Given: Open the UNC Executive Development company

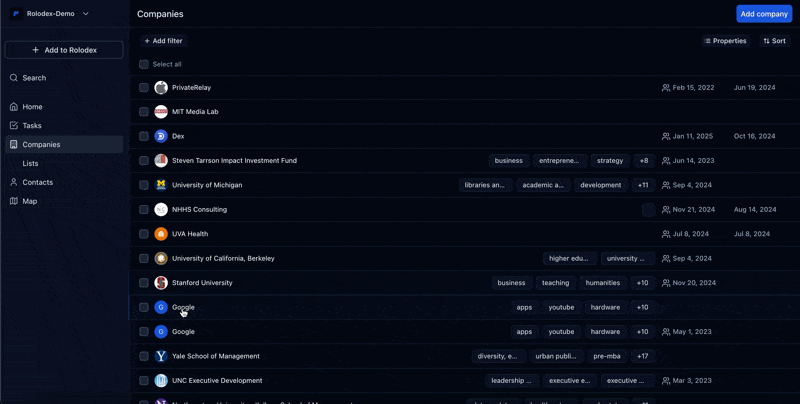Looking at the screenshot, I should 217,381.
